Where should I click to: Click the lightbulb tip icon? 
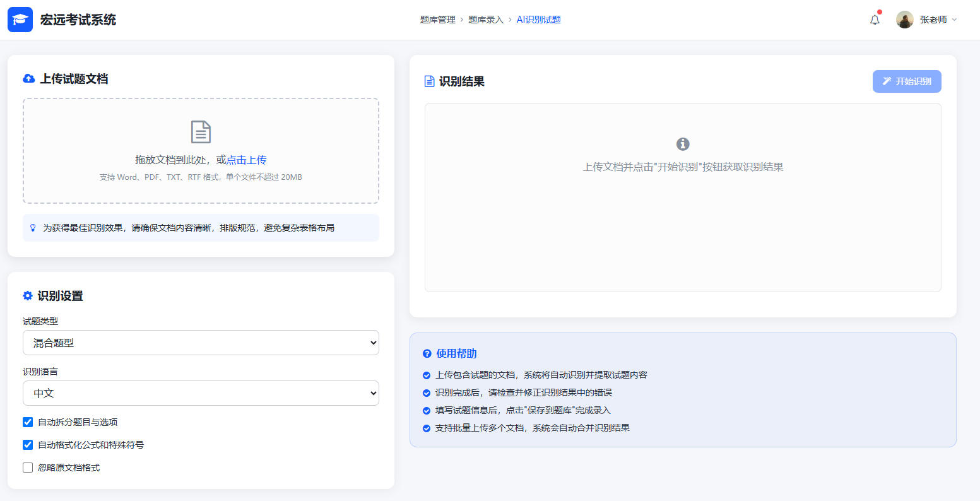pyautogui.click(x=33, y=228)
